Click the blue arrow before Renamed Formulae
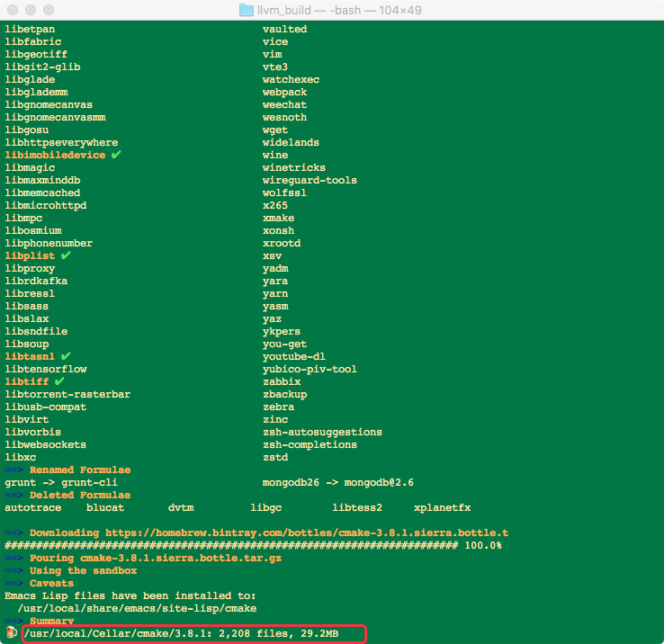664x644 pixels. pyautogui.click(x=14, y=470)
